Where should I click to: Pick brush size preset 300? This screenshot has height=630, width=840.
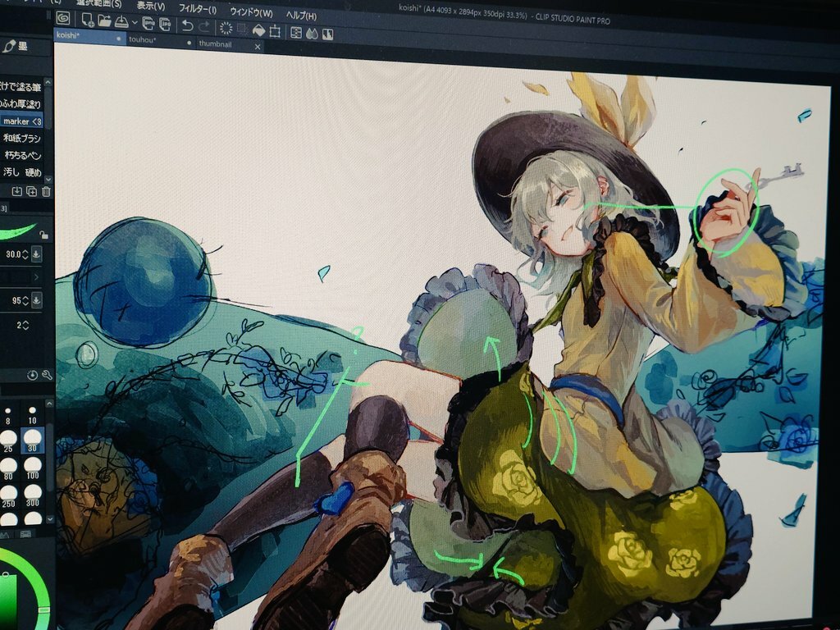click(x=32, y=495)
